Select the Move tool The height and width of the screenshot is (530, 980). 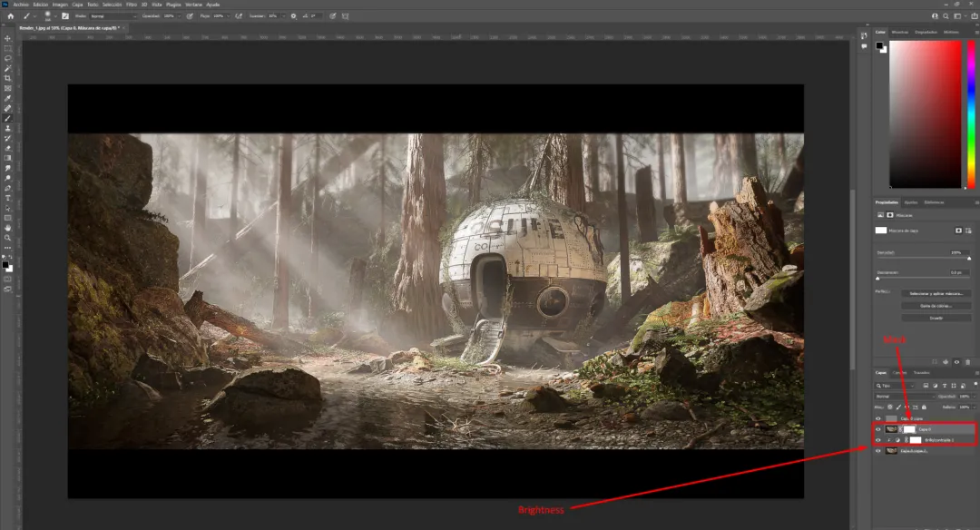[7, 38]
